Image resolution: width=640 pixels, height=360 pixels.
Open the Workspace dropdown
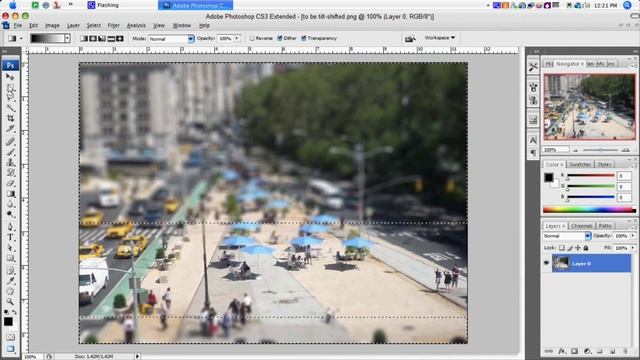pyautogui.click(x=440, y=38)
